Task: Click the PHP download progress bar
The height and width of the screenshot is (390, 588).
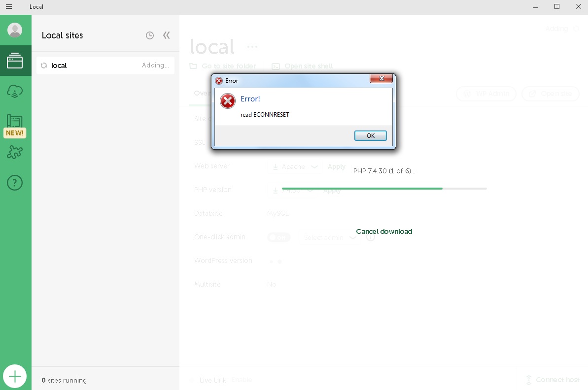Action: point(384,189)
